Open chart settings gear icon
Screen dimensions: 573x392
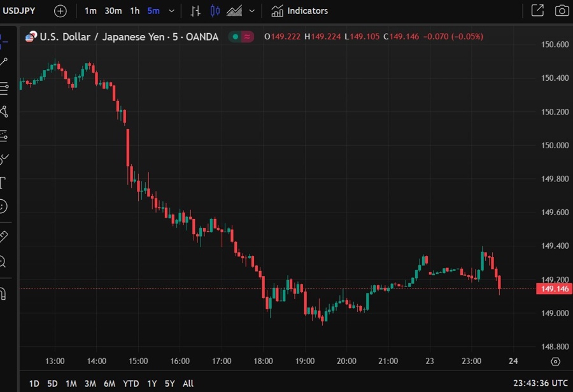pos(555,361)
